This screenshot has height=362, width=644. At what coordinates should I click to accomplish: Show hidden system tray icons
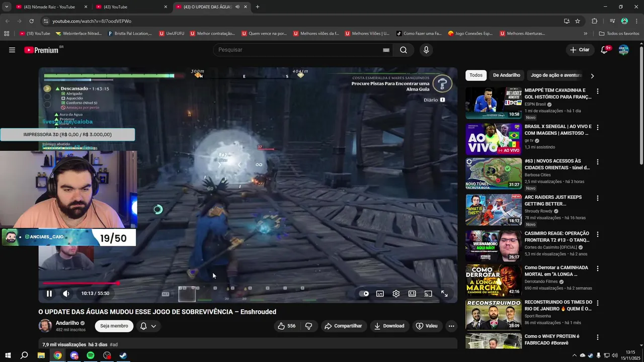point(574,355)
